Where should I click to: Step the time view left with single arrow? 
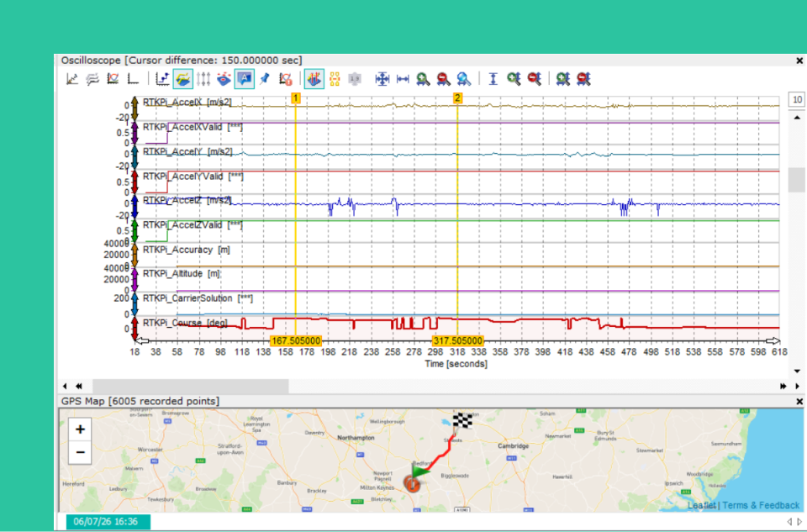(x=65, y=386)
